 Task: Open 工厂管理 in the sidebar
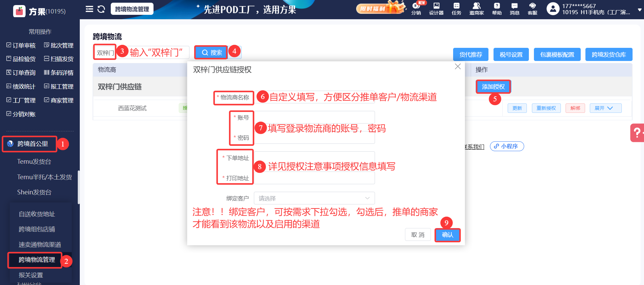[21, 100]
